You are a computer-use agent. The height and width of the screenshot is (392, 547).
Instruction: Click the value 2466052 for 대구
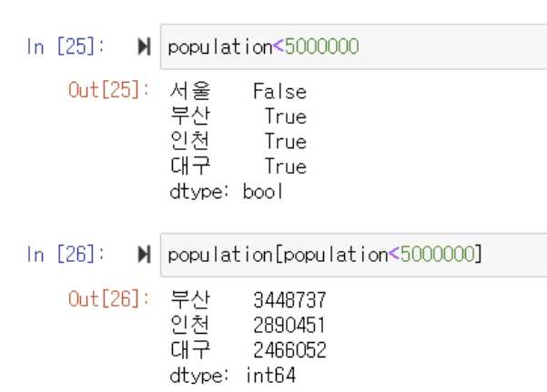[289, 350]
